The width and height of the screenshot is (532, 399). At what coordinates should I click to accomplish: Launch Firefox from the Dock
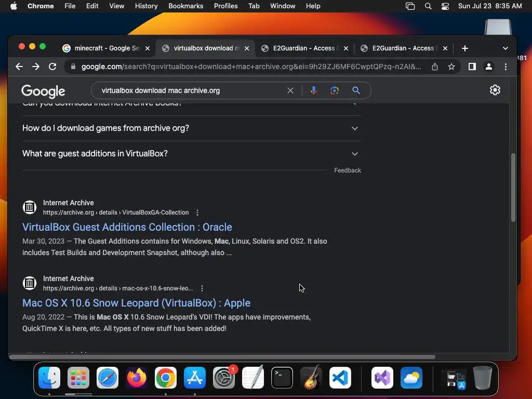tap(137, 378)
